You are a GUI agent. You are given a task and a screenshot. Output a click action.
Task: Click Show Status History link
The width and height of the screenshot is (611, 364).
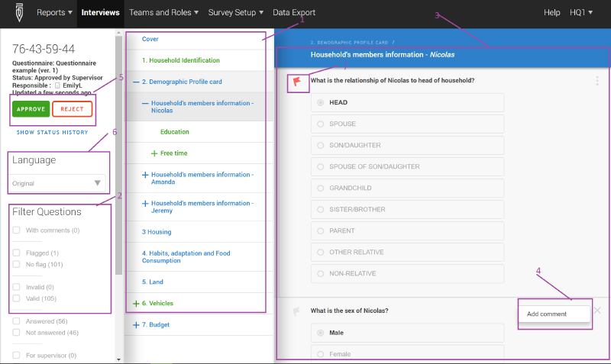click(52, 132)
